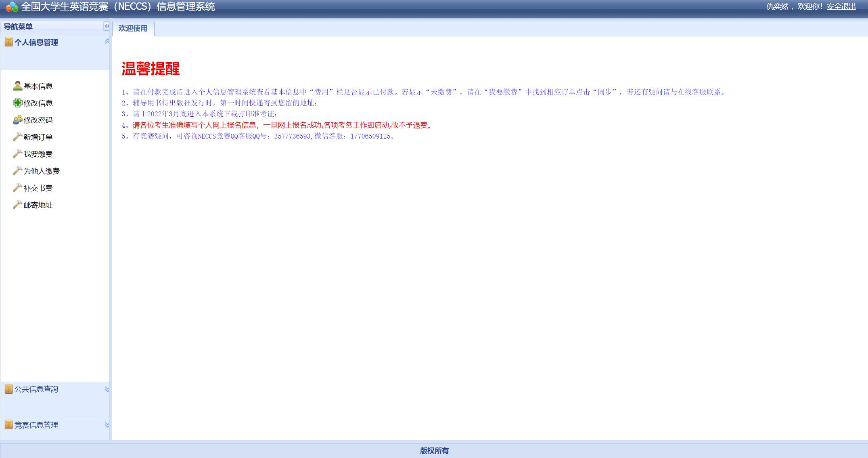Go to 修改密码 page
Viewport: 868px width, 458px height.
coord(38,120)
